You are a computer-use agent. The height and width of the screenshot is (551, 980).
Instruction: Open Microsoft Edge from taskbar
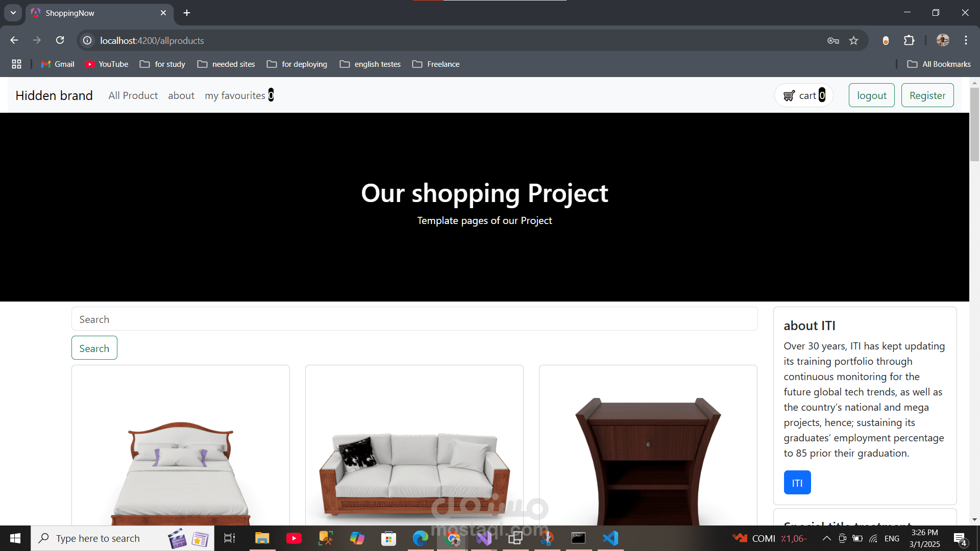pyautogui.click(x=421, y=538)
